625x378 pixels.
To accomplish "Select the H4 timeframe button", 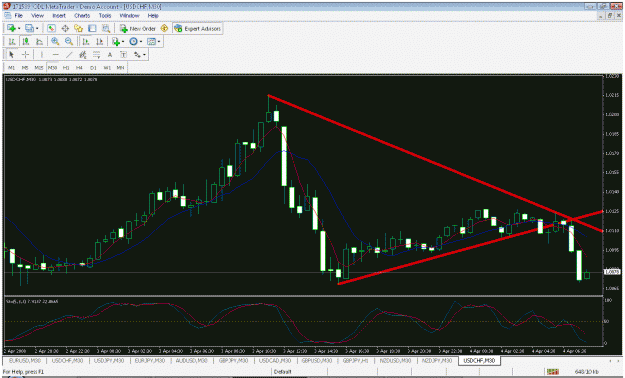I will (x=79, y=67).
